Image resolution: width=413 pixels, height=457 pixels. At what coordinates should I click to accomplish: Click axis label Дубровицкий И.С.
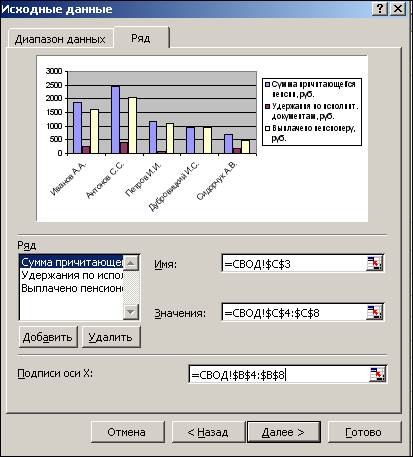(x=173, y=186)
